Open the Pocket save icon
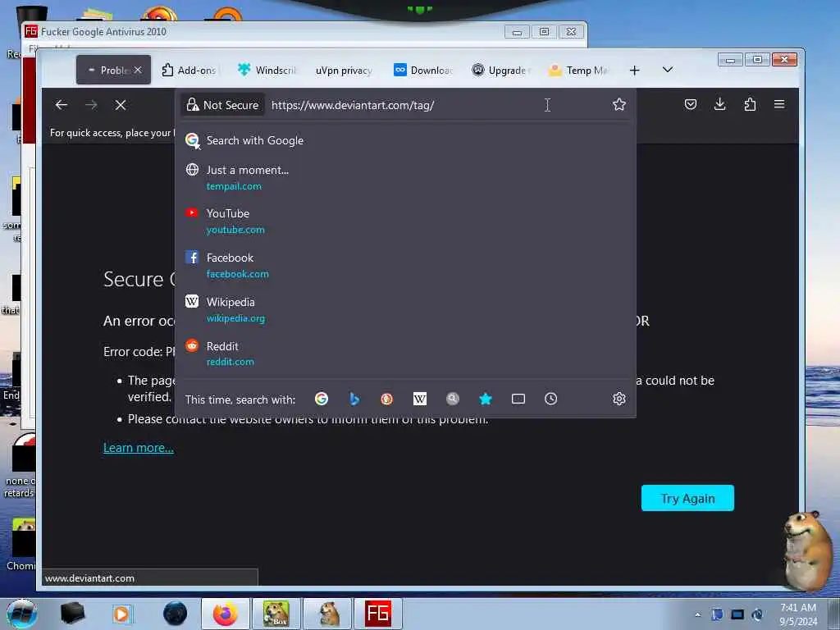 click(691, 104)
